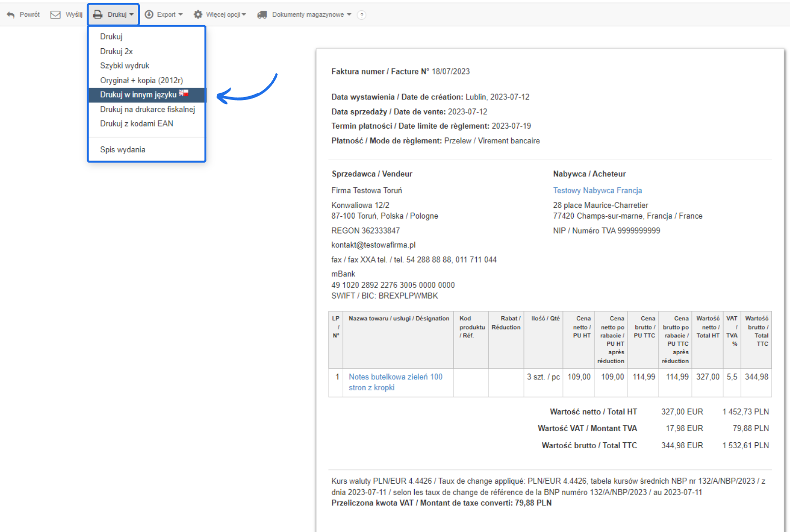Select Drukuj 2x from the print menu
Viewport: 790px width, 532px height.
point(116,51)
